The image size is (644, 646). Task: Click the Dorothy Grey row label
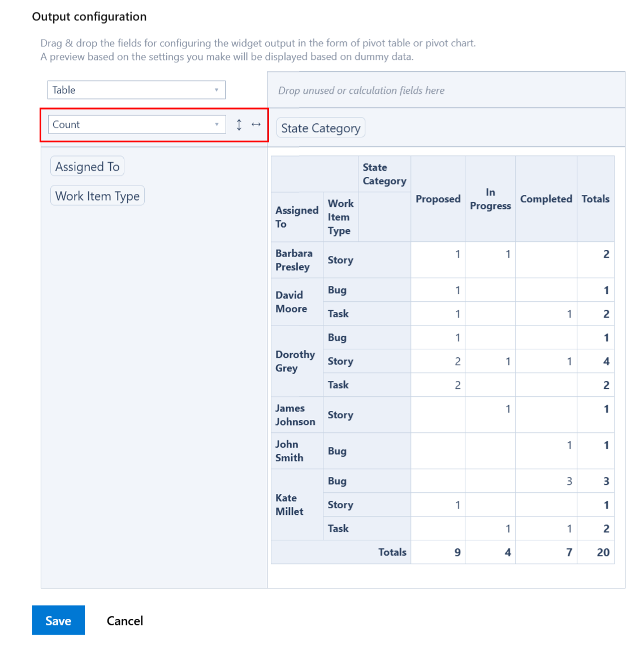tap(297, 361)
